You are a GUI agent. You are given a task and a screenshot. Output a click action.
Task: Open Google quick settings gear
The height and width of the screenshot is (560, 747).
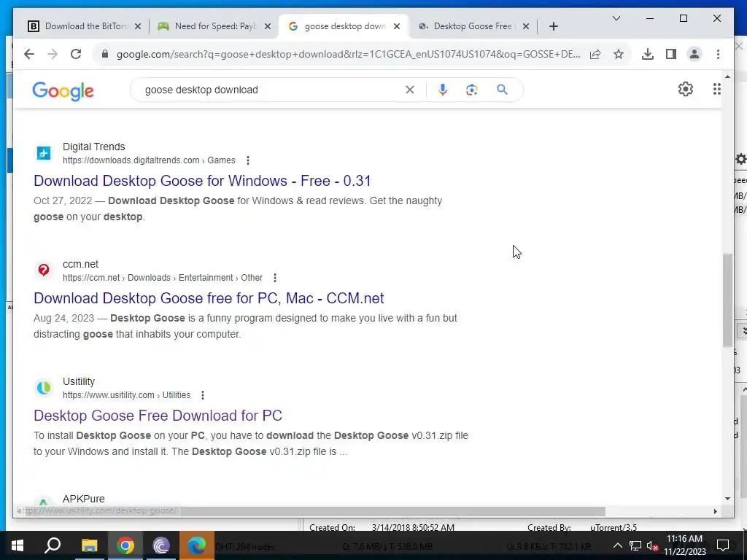[x=686, y=89]
